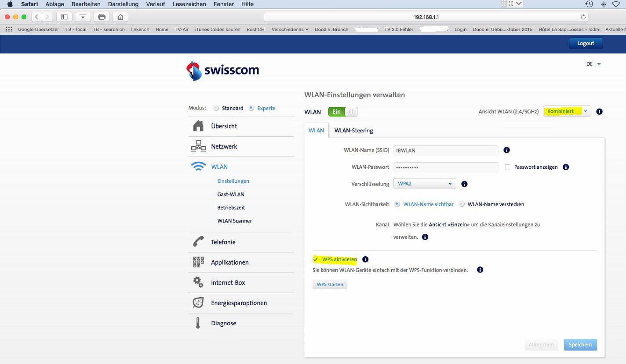Open the Energiesparoptionen leaf icon
Image resolution: width=626 pixels, height=364 pixels.
[198, 302]
